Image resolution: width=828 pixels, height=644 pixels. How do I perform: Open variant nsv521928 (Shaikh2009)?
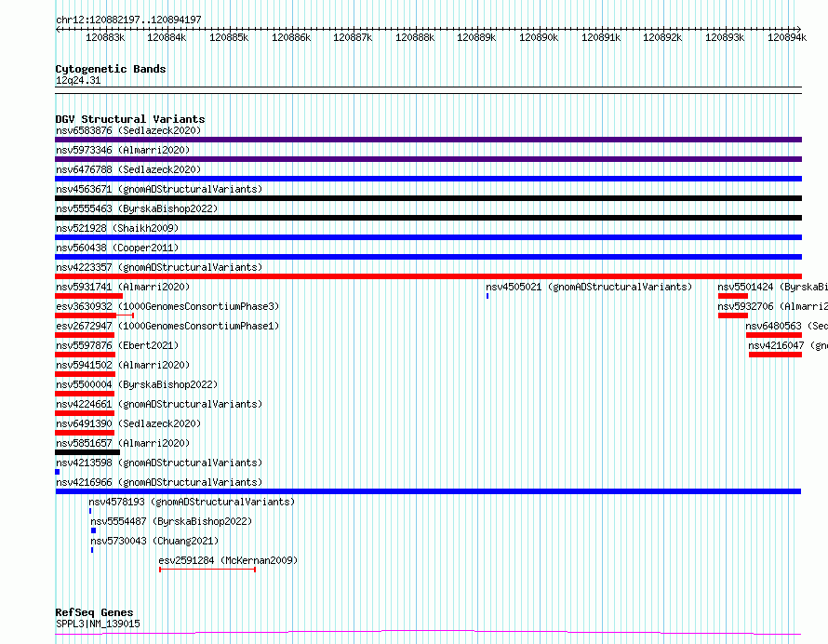(x=117, y=228)
